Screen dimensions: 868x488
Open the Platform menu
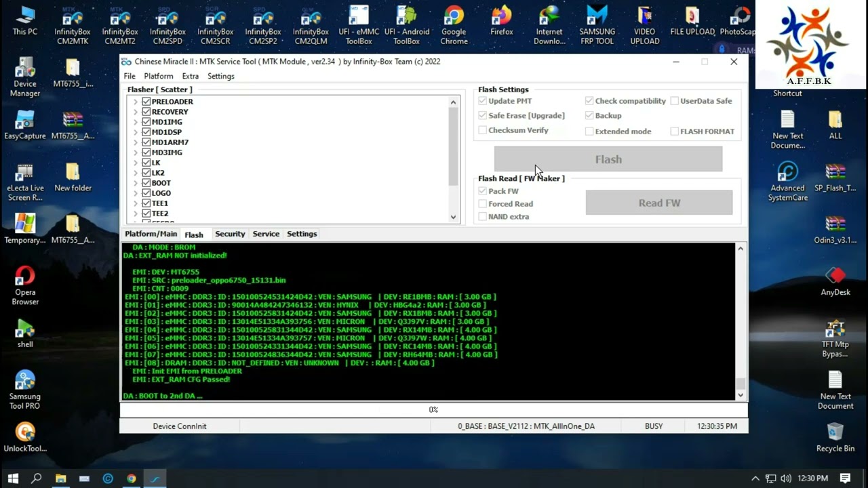(158, 76)
